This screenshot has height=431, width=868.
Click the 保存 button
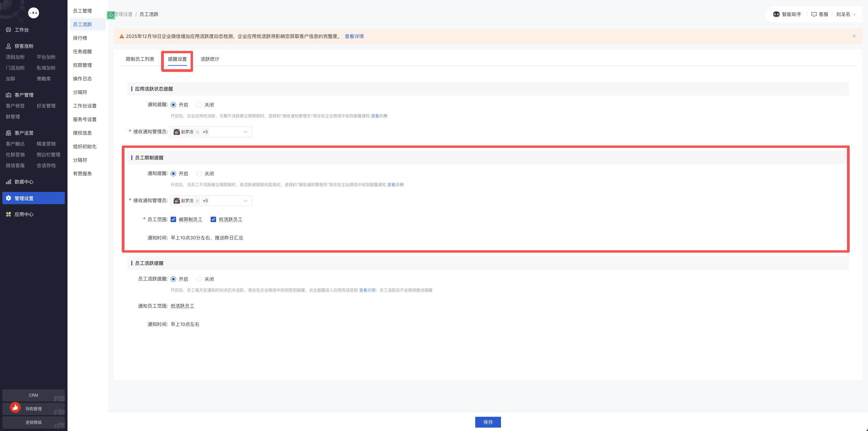[487, 422]
